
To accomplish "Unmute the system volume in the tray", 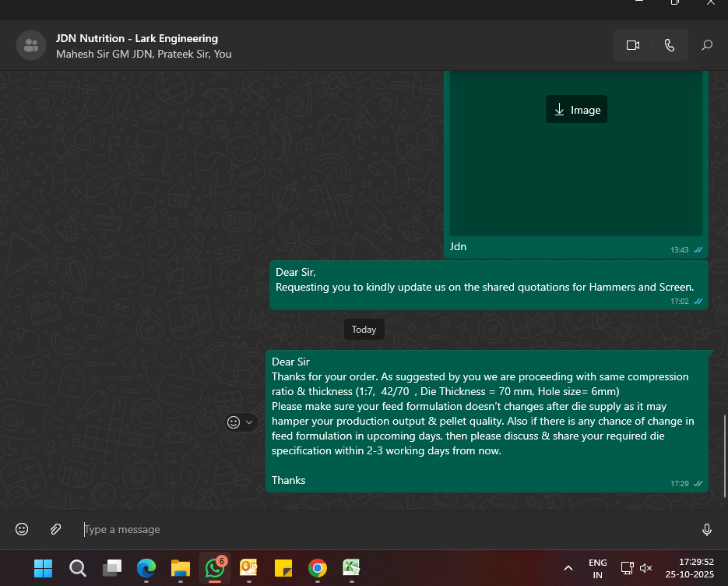I will [645, 568].
